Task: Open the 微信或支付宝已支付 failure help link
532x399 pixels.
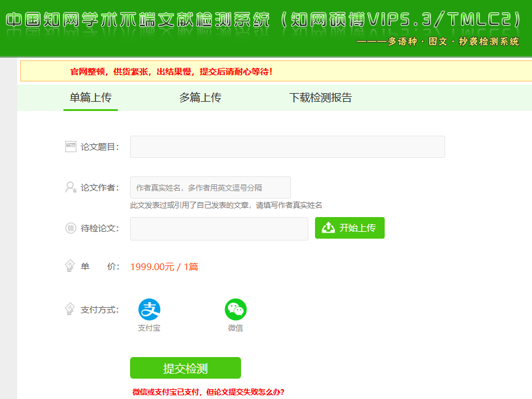Action: click(x=208, y=392)
